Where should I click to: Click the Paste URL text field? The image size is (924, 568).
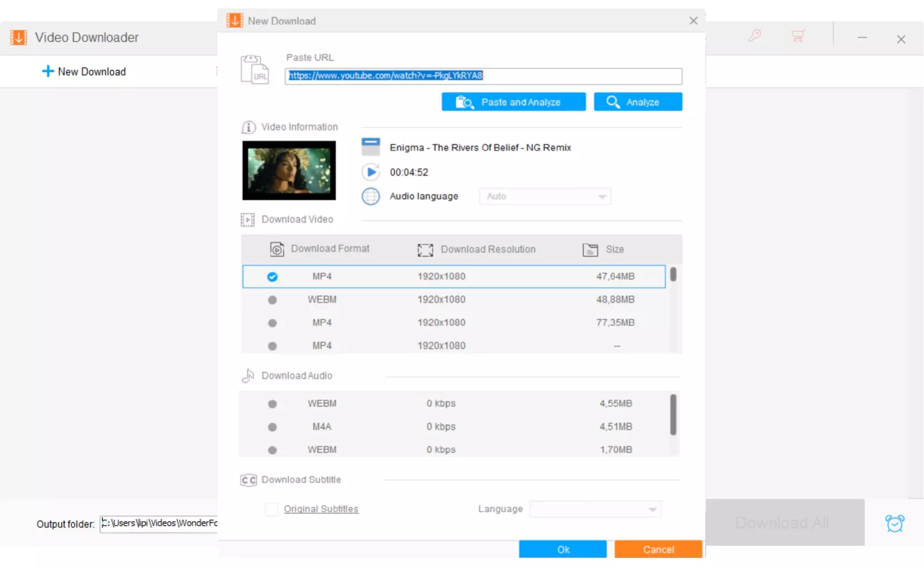[483, 76]
